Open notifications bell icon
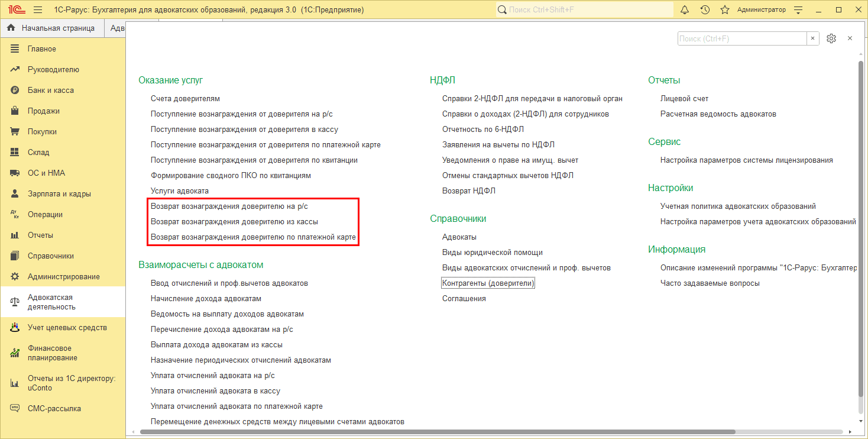 pos(685,10)
